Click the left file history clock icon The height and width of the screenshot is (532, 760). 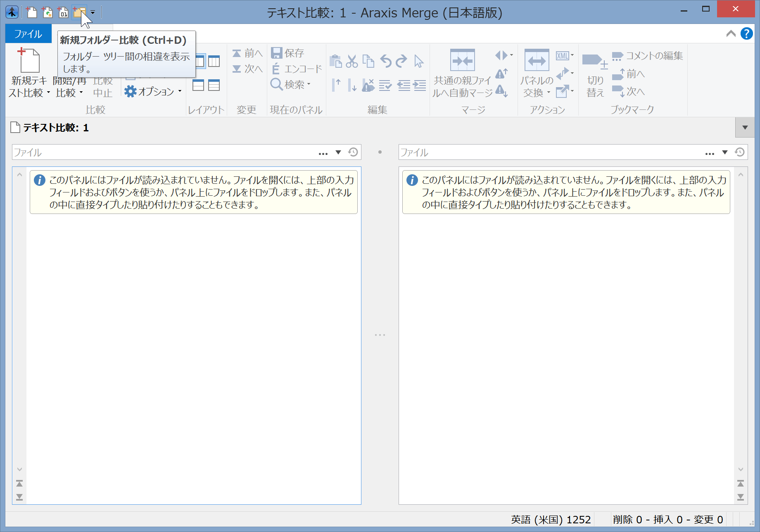pos(353,152)
